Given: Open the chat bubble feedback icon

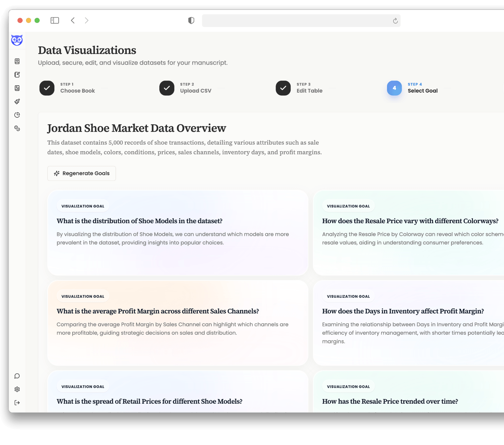Looking at the screenshot, I should [x=17, y=376].
